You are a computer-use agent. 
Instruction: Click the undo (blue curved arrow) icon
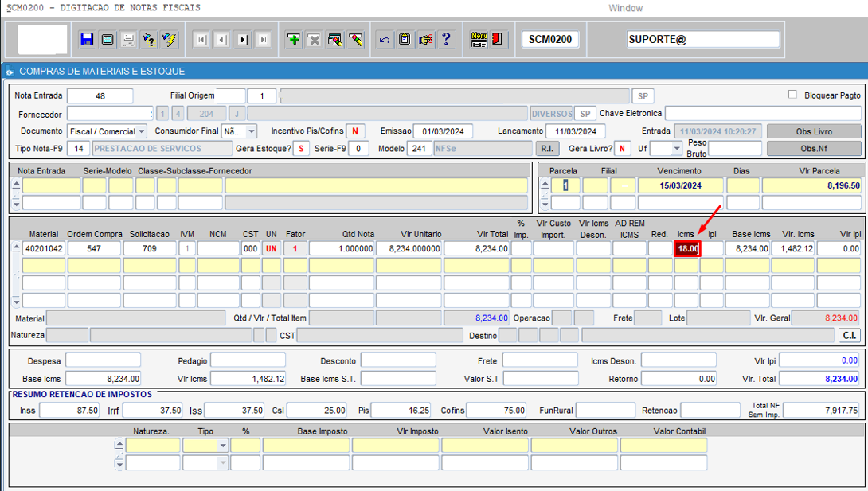click(x=384, y=39)
